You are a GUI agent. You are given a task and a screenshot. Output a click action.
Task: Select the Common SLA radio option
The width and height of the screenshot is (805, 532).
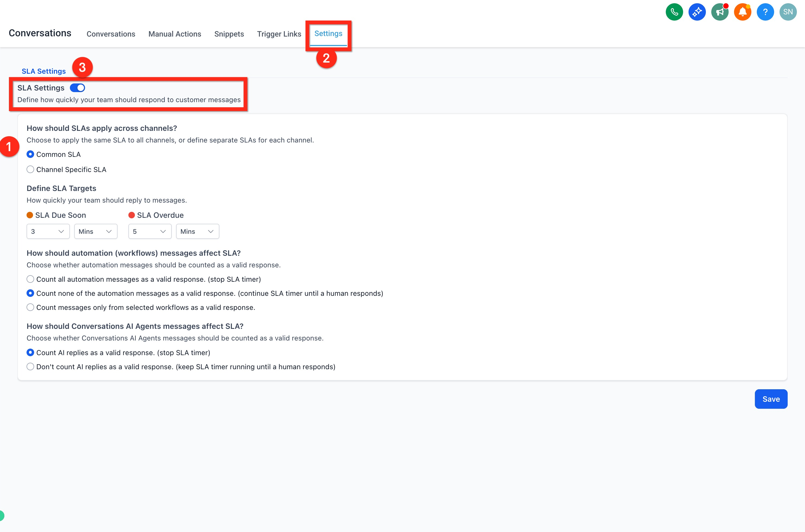pyautogui.click(x=30, y=154)
